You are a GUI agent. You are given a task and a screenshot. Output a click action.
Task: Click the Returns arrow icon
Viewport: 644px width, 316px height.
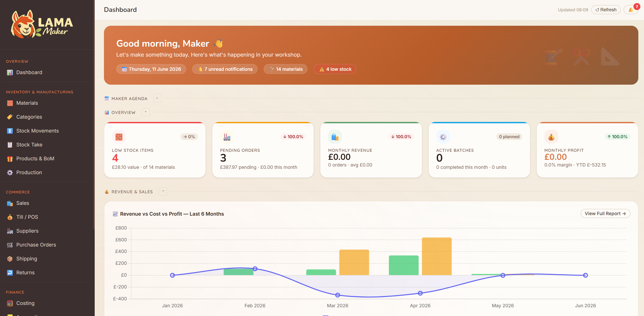(10, 273)
